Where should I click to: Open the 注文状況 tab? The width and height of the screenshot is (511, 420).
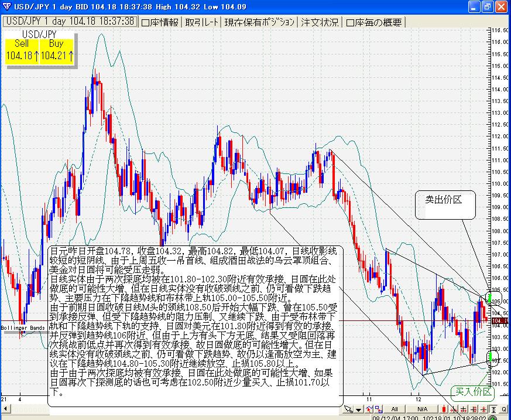click(320, 22)
